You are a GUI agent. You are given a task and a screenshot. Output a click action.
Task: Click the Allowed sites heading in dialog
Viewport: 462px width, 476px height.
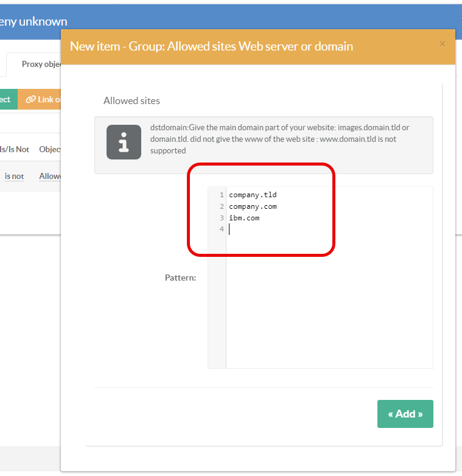coord(131,100)
